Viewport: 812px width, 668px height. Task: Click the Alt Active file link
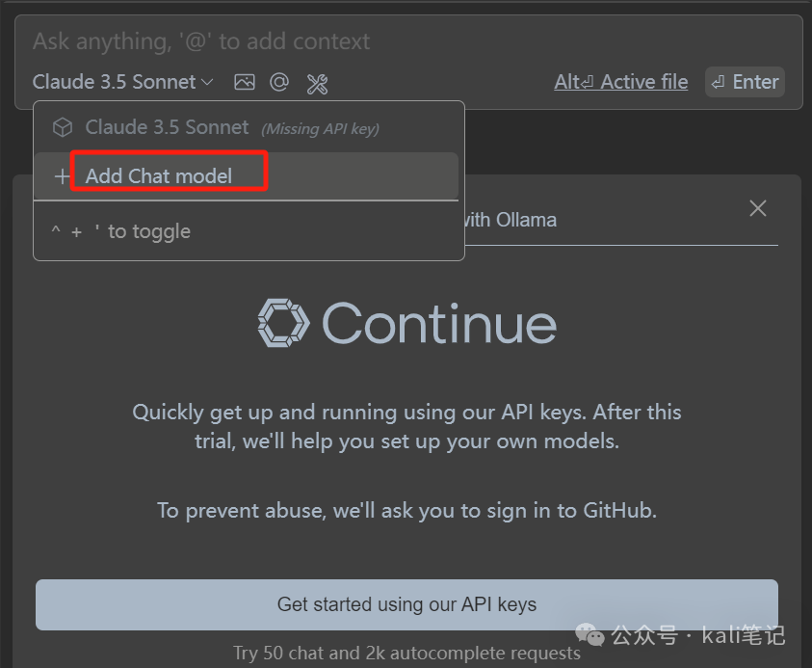tap(621, 82)
